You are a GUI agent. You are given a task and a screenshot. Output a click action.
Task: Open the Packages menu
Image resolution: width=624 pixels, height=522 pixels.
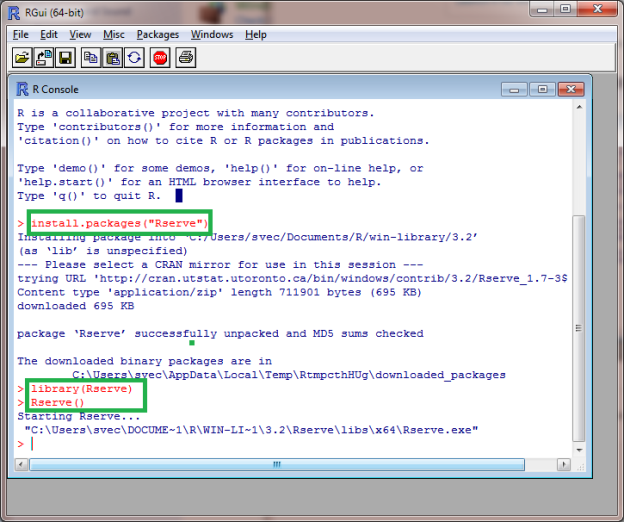157,34
